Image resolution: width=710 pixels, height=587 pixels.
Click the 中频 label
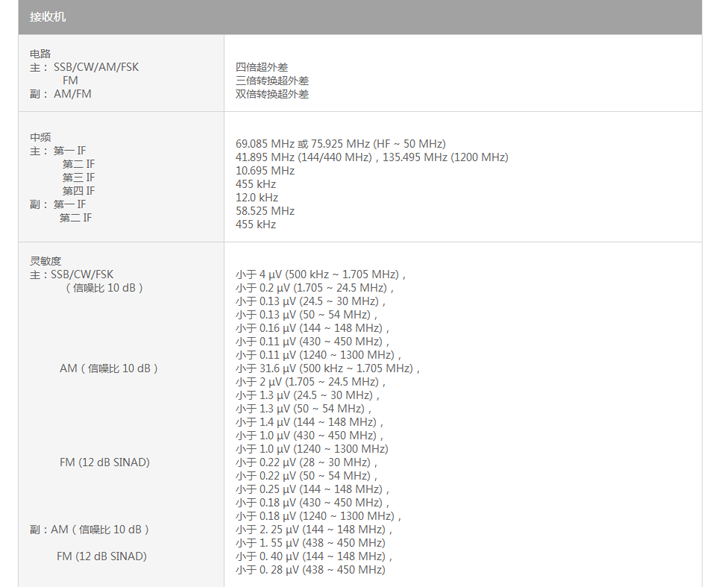point(40,137)
